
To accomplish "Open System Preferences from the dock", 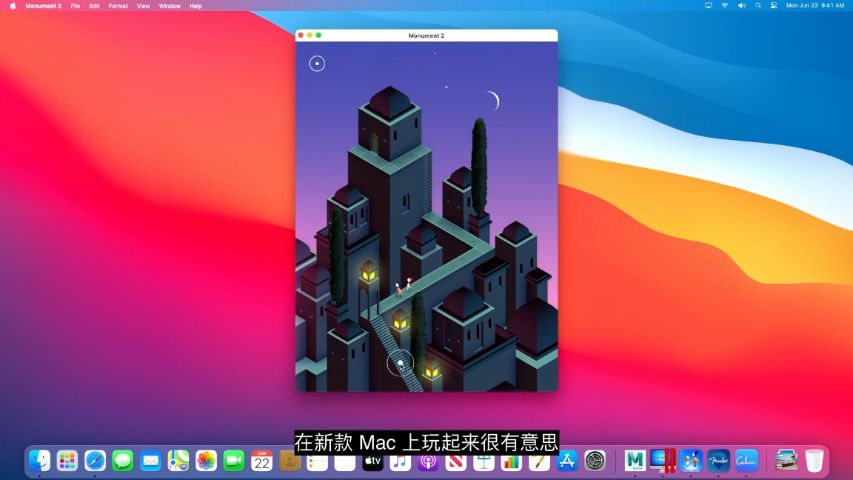I will click(595, 461).
